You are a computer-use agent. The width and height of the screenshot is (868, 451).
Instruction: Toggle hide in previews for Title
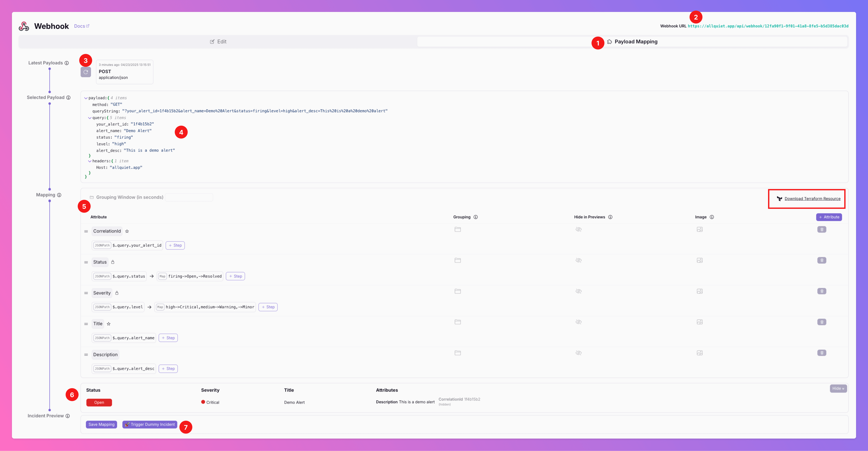click(579, 322)
